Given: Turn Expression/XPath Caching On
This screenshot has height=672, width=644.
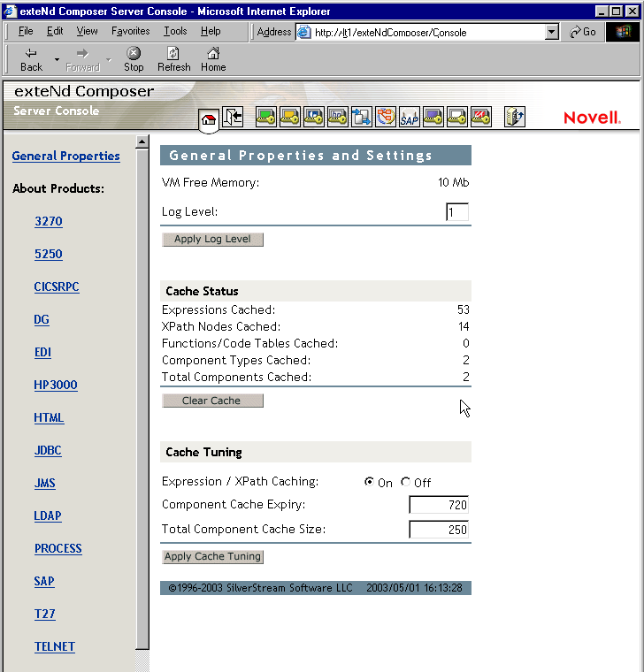Looking at the screenshot, I should point(369,482).
